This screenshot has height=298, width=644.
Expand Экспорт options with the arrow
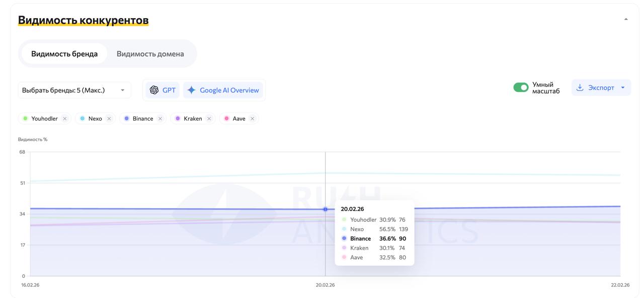(x=623, y=87)
